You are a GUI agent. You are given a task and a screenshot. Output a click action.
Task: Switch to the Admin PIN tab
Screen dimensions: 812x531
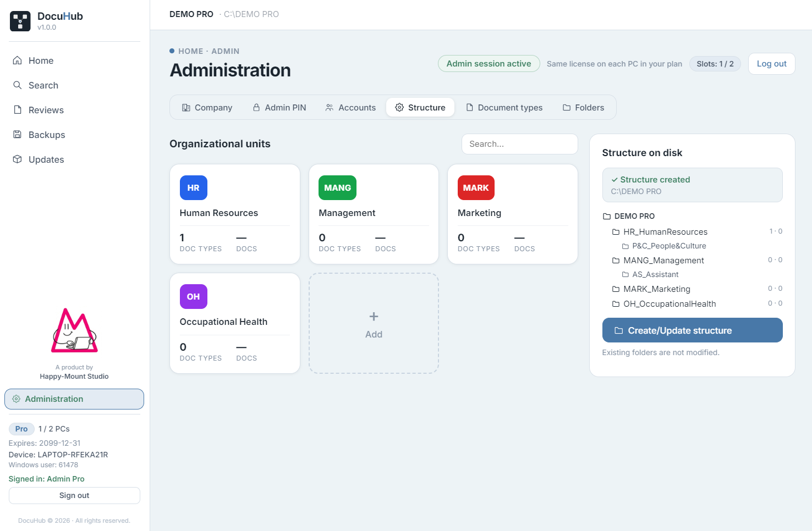click(279, 107)
